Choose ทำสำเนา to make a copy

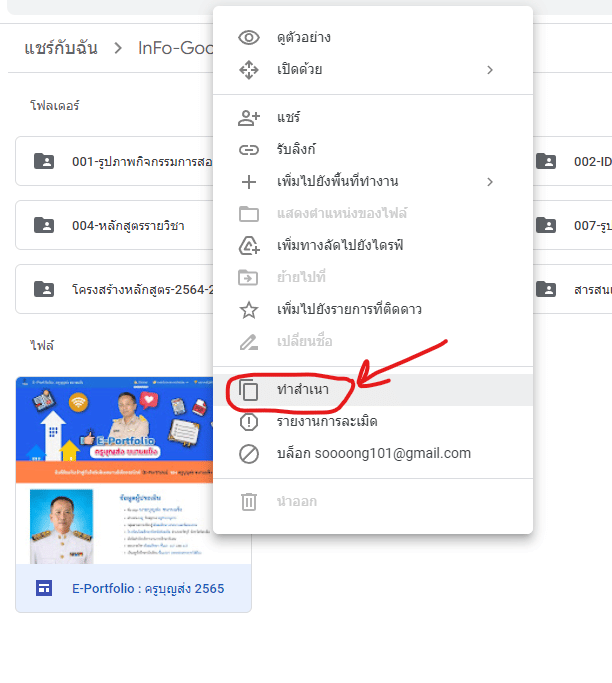point(312,390)
